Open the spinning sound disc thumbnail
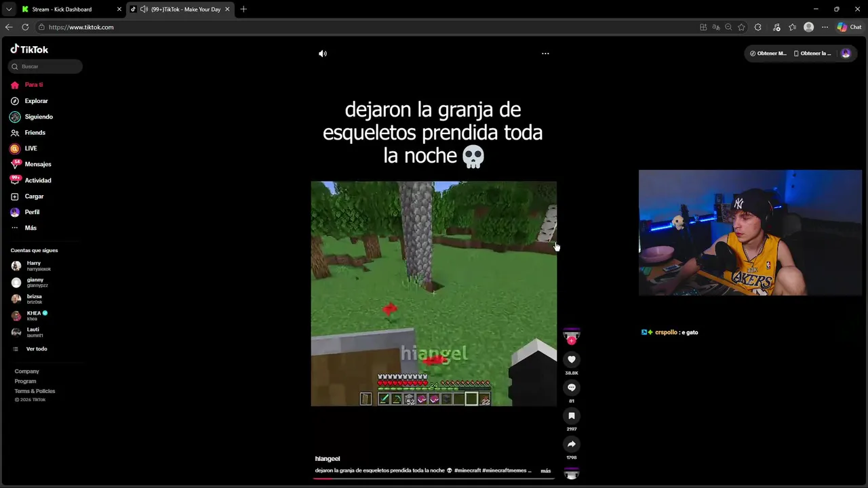This screenshot has width=868, height=488. tap(572, 474)
